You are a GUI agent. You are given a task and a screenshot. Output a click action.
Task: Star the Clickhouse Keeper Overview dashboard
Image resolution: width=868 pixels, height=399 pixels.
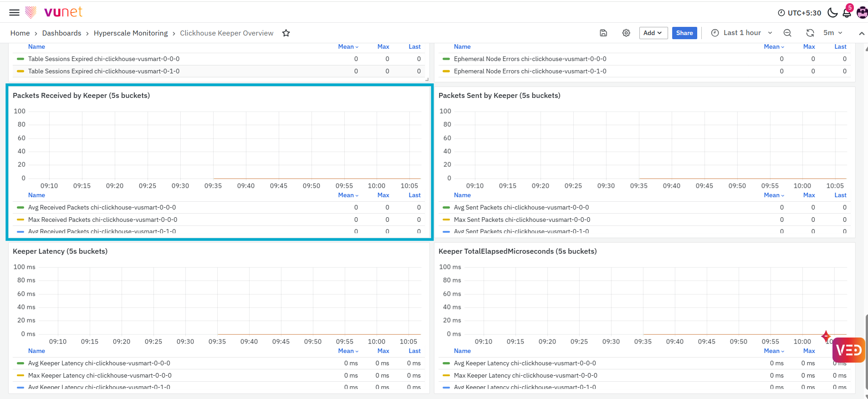(x=286, y=33)
